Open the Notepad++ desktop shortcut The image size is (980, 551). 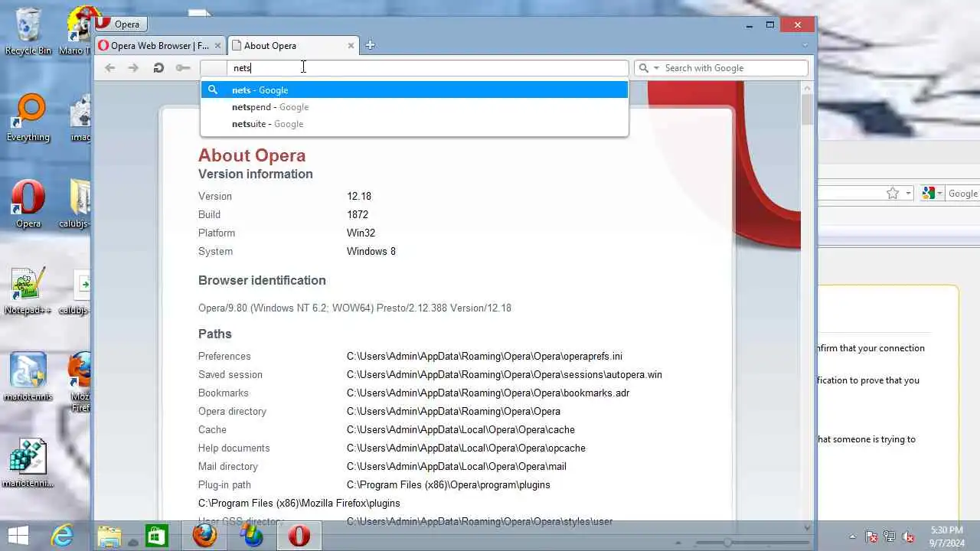(28, 292)
